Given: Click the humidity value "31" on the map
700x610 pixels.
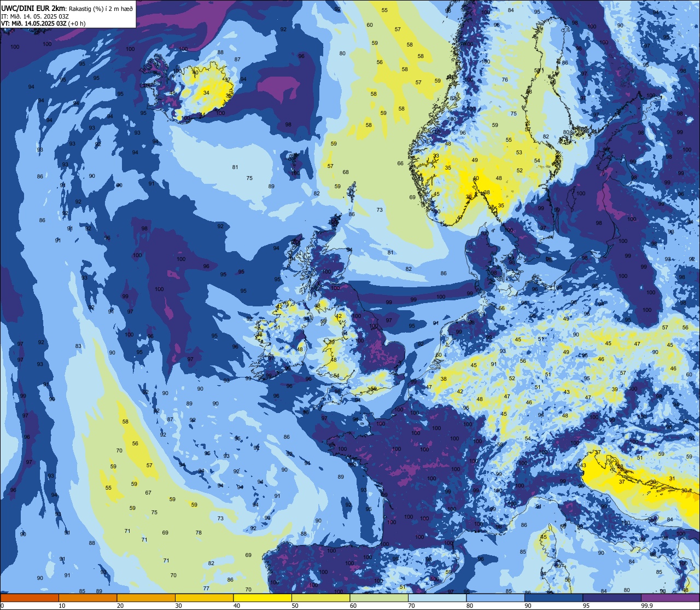Looking at the screenshot, I should (672, 478).
